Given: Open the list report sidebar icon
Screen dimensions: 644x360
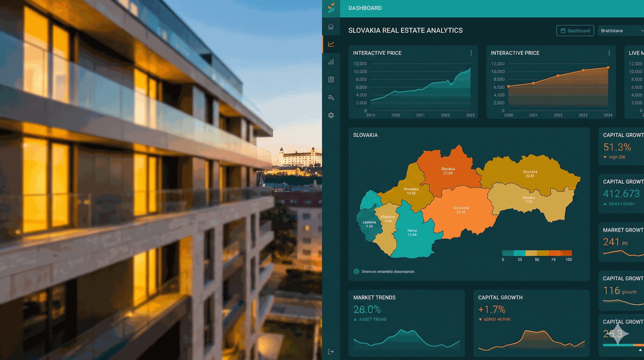Looking at the screenshot, I should coord(331,80).
